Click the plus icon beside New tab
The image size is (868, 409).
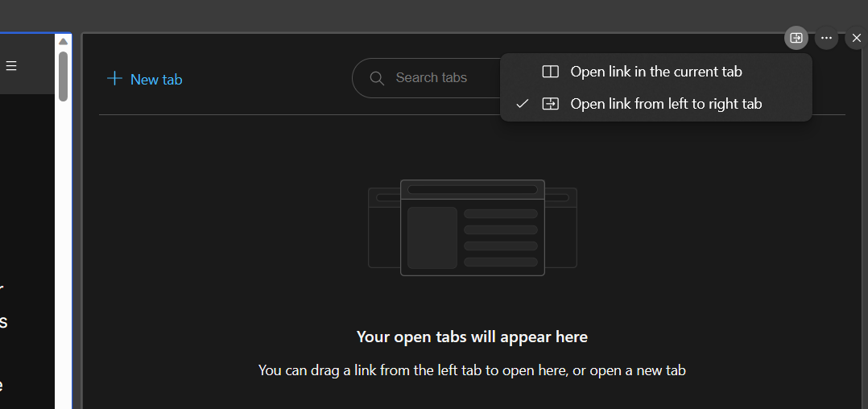[x=114, y=78]
